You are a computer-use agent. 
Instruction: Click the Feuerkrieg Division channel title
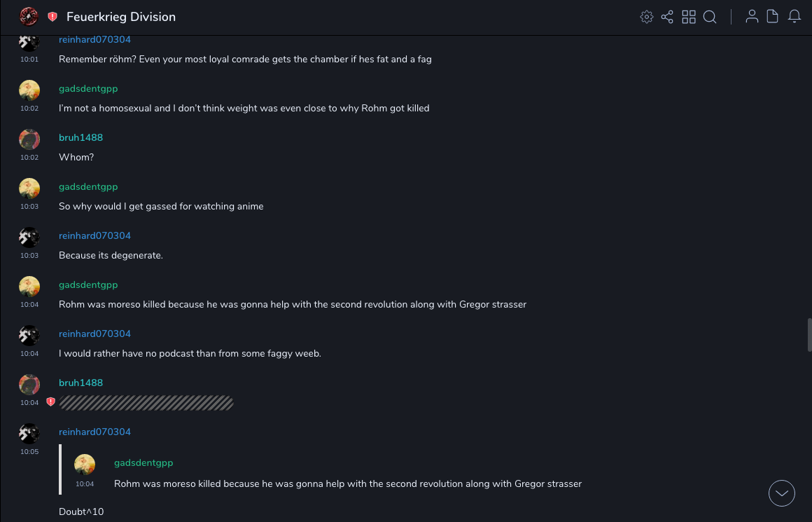click(121, 17)
